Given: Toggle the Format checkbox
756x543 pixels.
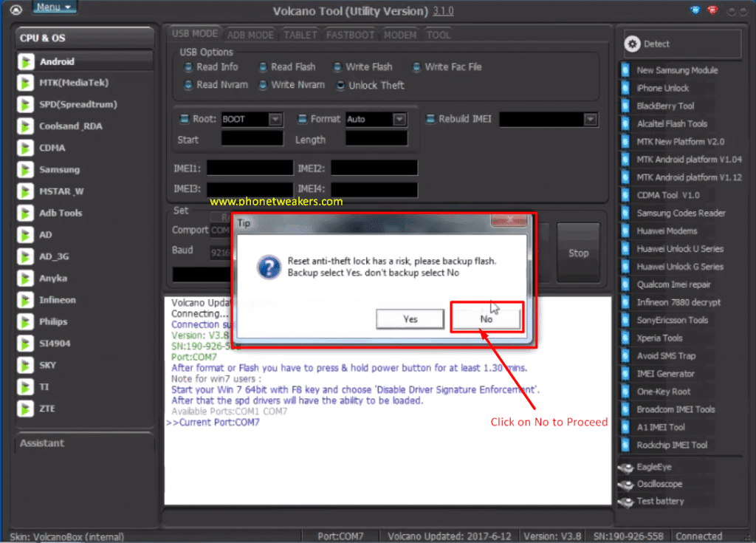Looking at the screenshot, I should (x=302, y=119).
